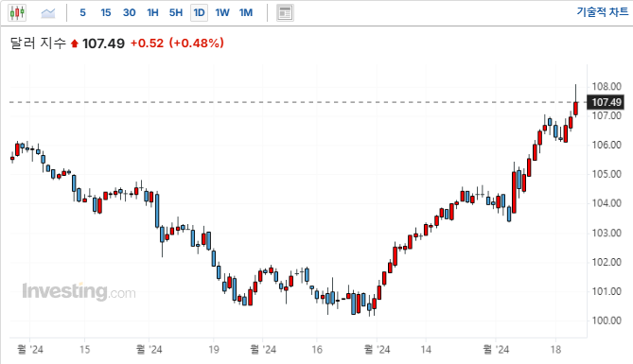Click the 104.00 axis label
633x364 pixels.
pos(607,203)
